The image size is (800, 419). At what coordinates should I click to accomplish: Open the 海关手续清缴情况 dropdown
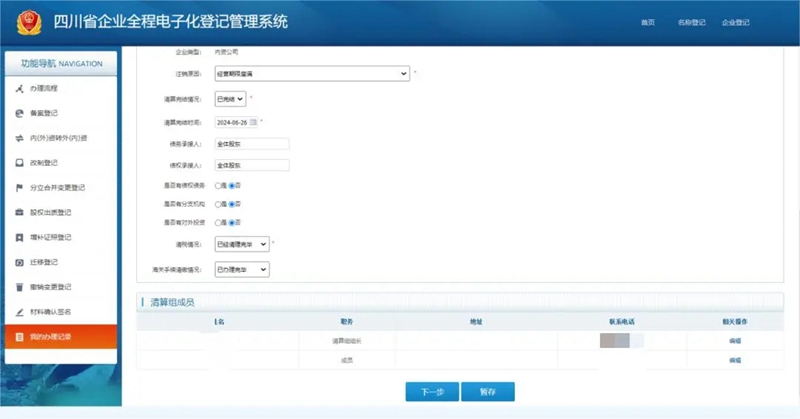[242, 269]
